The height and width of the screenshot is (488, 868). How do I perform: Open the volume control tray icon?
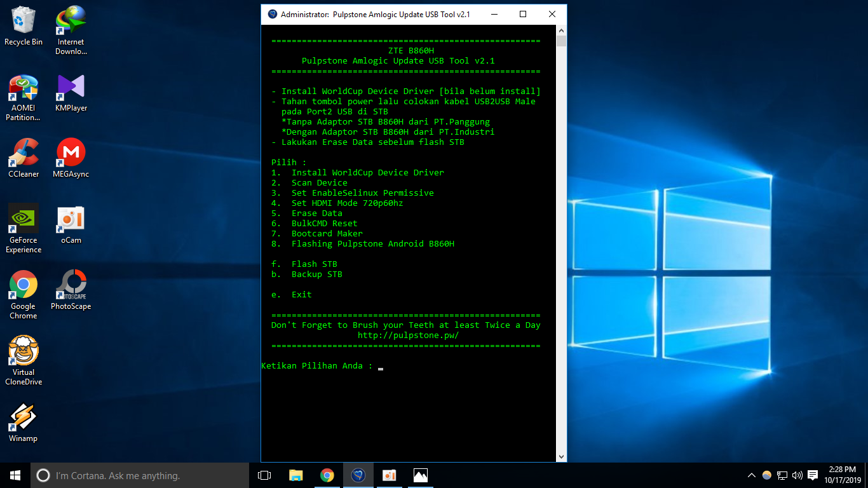point(797,475)
